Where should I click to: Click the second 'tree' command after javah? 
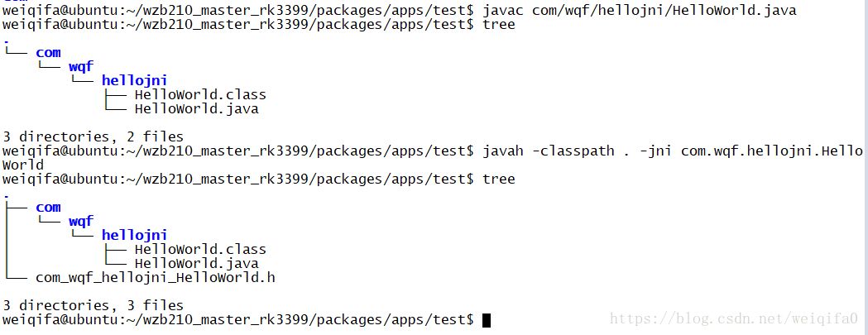pyautogui.click(x=499, y=179)
